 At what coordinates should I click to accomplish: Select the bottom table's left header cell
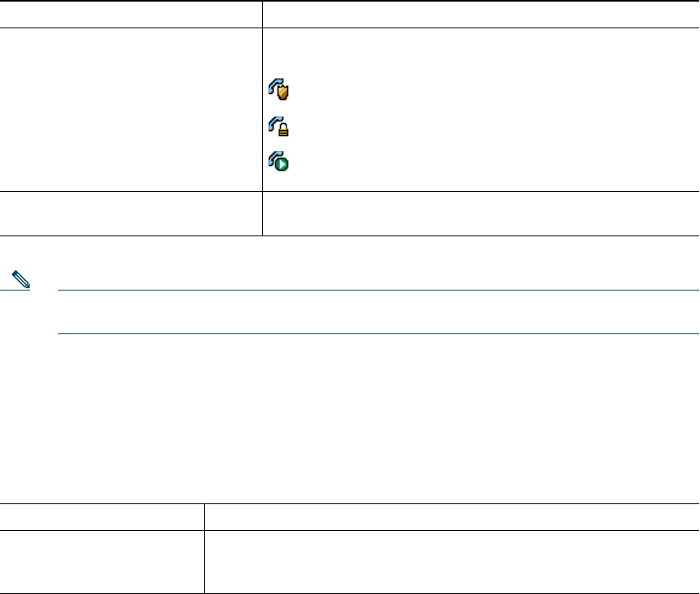(101, 517)
